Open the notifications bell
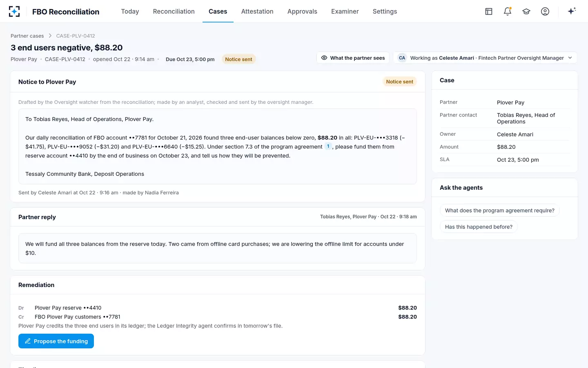The width and height of the screenshot is (588, 368). tap(508, 11)
